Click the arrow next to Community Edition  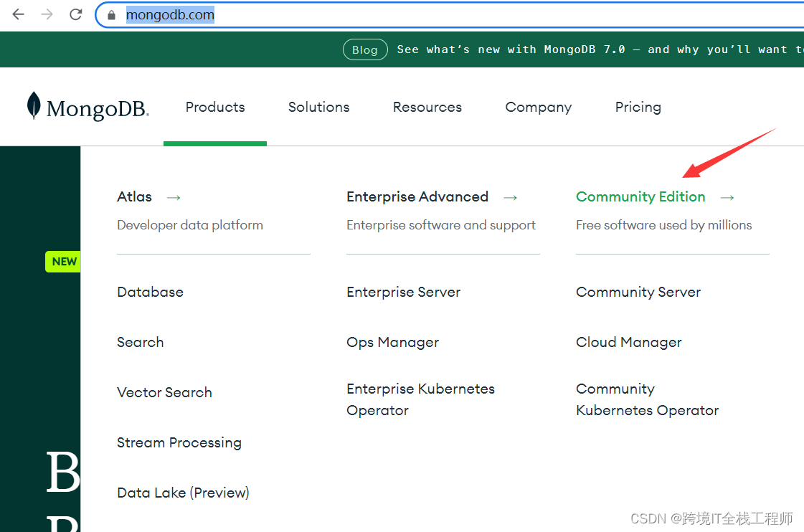[727, 197]
